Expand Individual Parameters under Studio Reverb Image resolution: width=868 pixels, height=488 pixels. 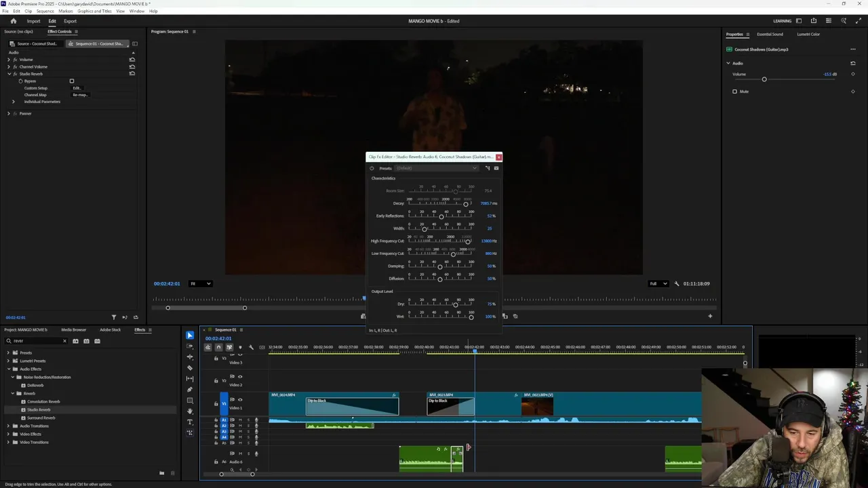pos(14,102)
